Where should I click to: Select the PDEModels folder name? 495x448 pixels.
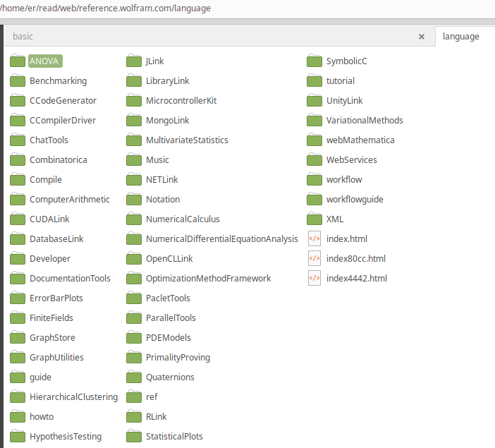(x=169, y=337)
